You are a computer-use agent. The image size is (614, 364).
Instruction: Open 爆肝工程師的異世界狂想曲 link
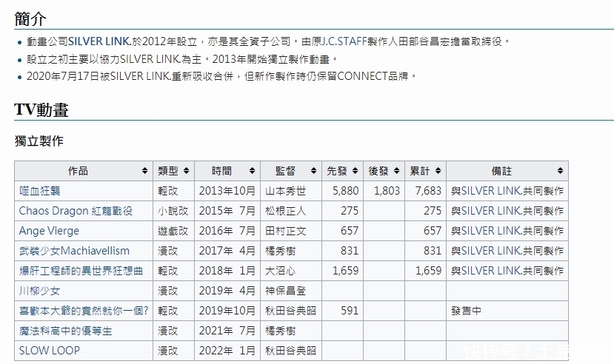[81, 271]
